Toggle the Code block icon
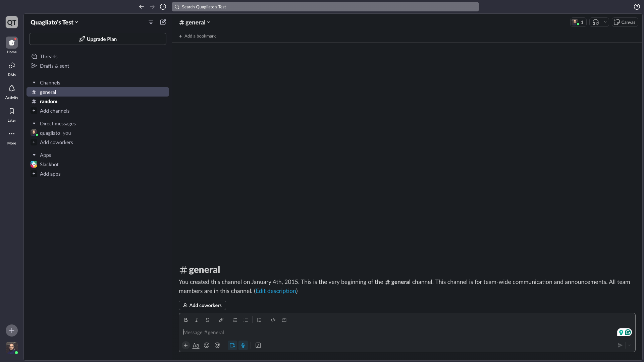 click(284, 320)
